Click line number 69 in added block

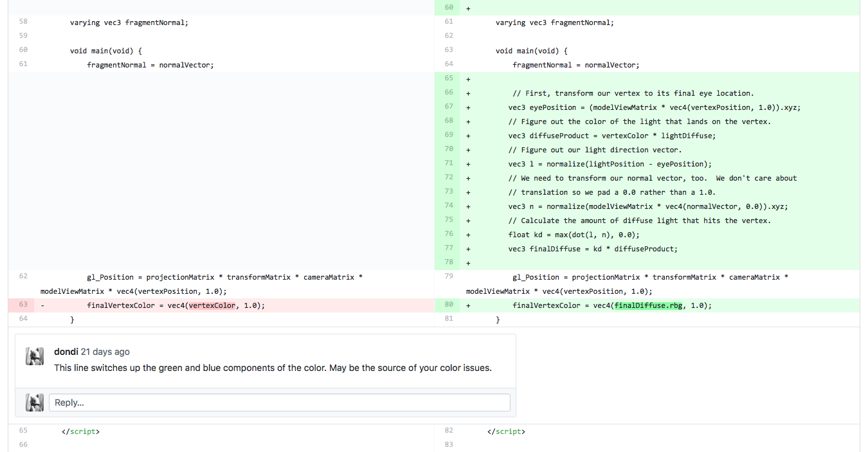click(449, 135)
